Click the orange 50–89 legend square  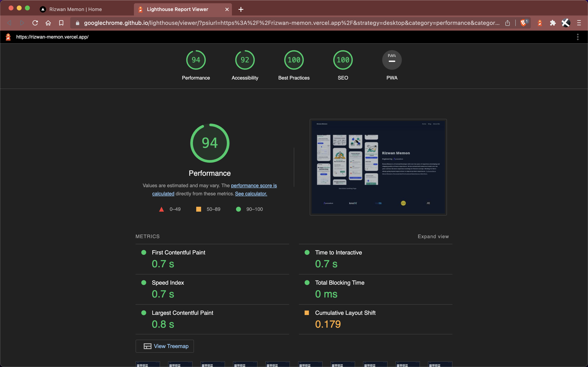click(199, 209)
